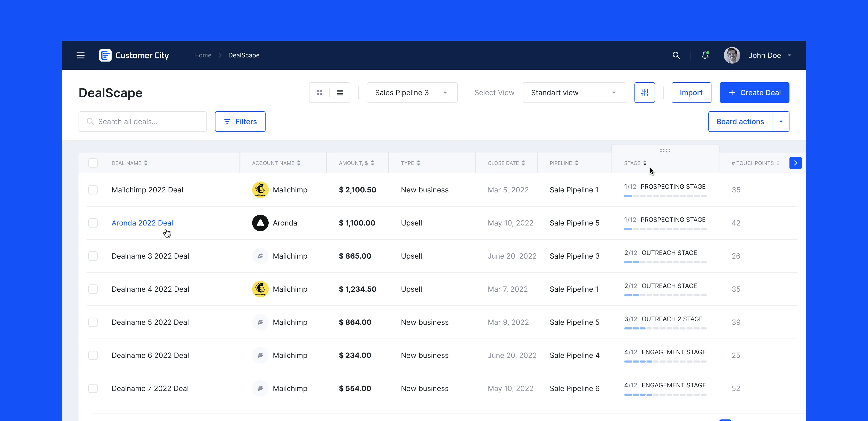Click the Customer City logo

tap(134, 55)
